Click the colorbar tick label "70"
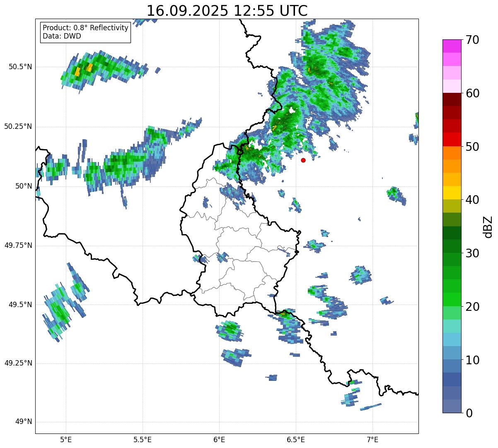 (473, 40)
